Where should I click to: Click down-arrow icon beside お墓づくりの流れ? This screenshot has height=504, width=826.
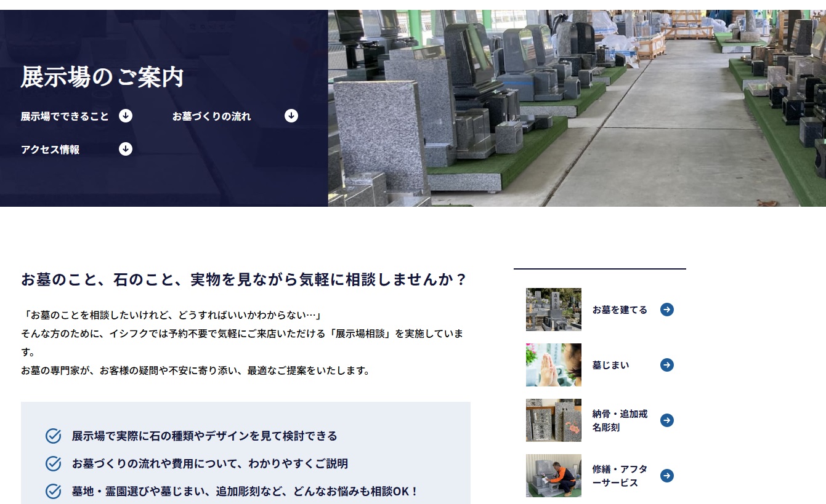click(291, 116)
